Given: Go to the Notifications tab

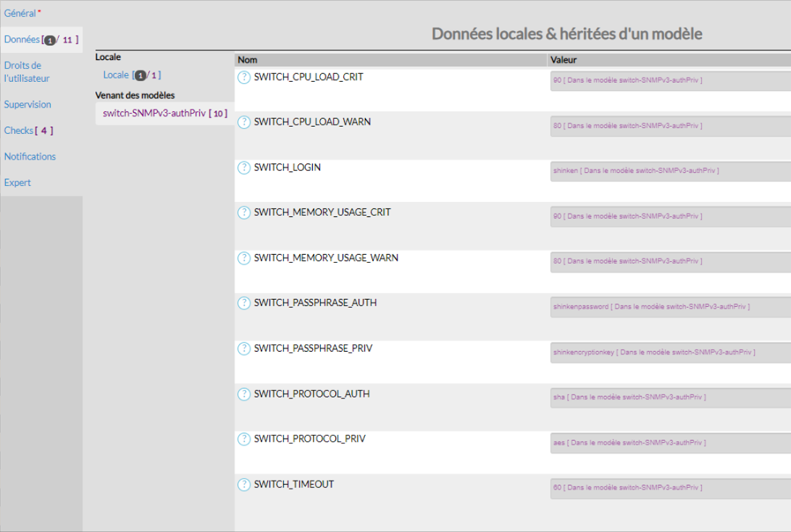Looking at the screenshot, I should [x=30, y=157].
